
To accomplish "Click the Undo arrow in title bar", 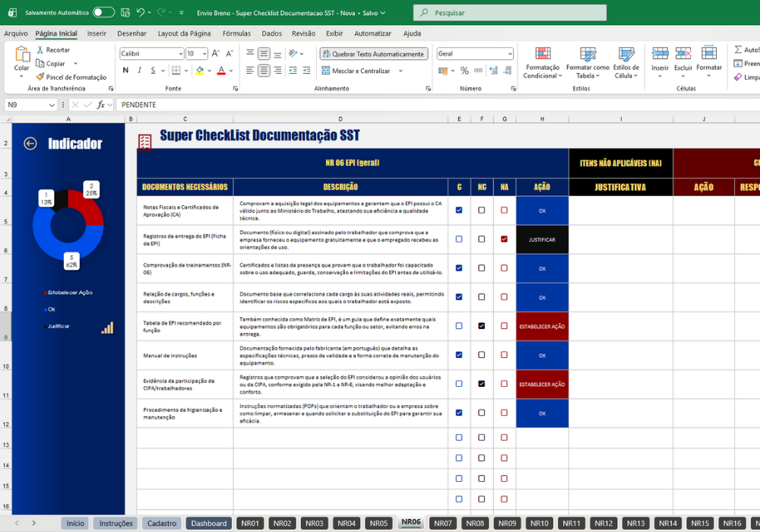I will point(141,13).
